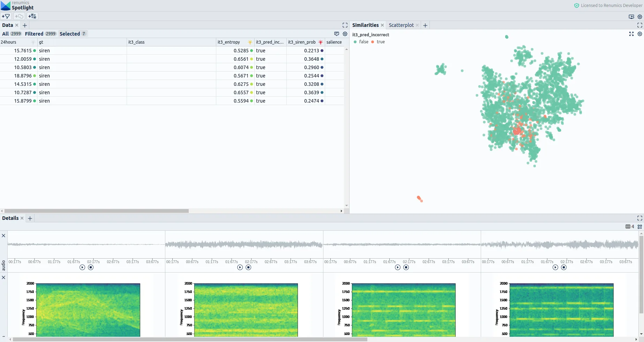Click the true legend color dot

click(x=373, y=42)
